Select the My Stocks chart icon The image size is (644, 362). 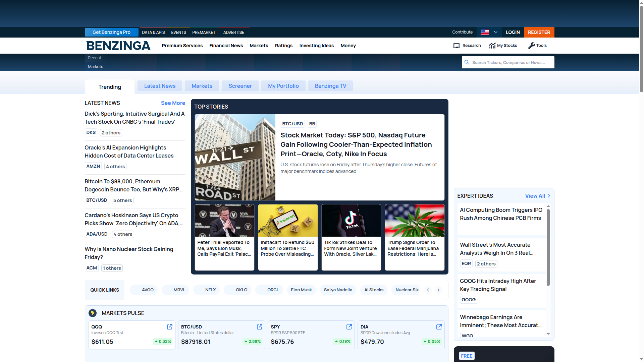click(x=493, y=45)
